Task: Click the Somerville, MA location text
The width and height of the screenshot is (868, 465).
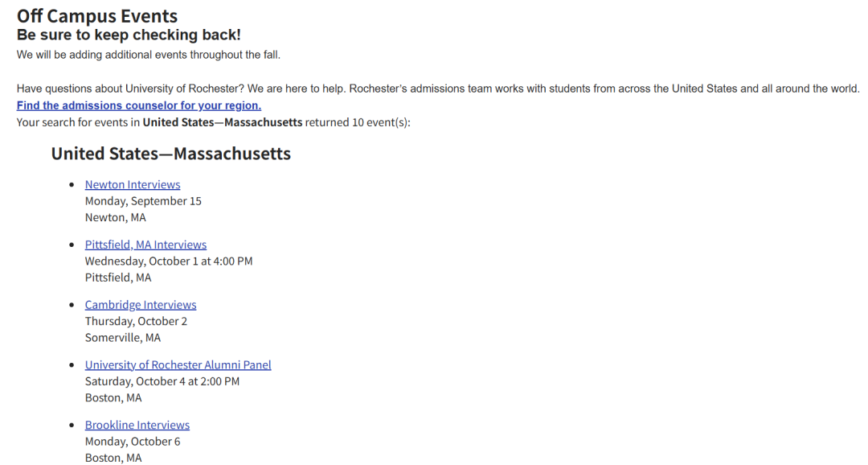Action: [122, 338]
